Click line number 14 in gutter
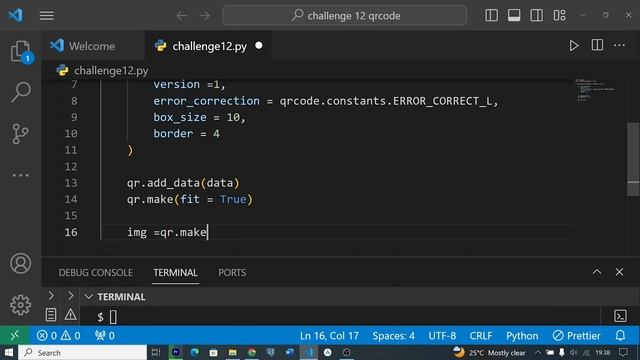This screenshot has width=640, height=360. 71,199
